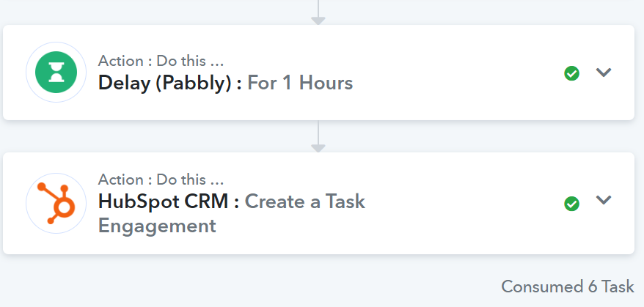
Task: Expand the HubSpot CRM step chevron
Action: [604, 200]
